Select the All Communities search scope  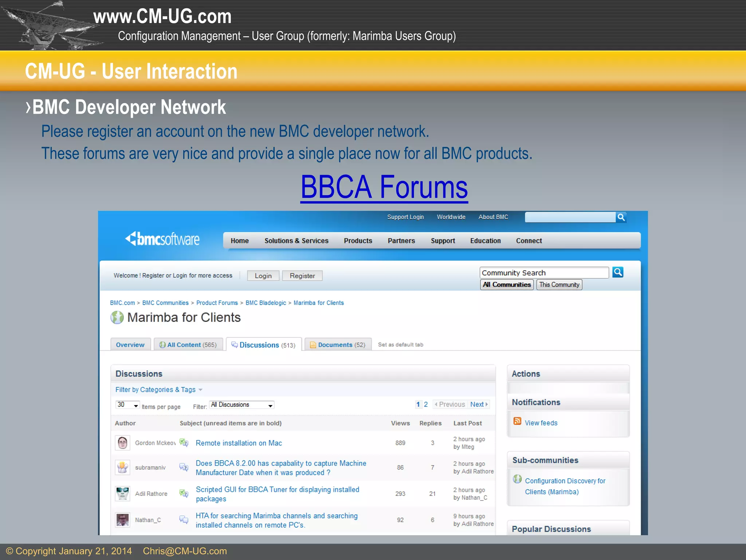[x=507, y=285]
